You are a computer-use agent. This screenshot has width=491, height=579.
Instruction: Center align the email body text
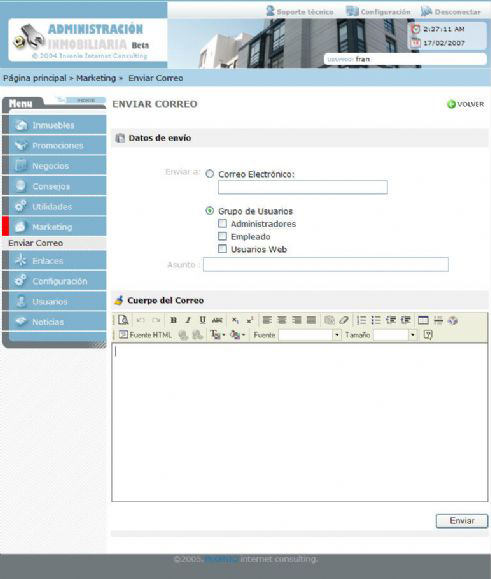tap(282, 320)
